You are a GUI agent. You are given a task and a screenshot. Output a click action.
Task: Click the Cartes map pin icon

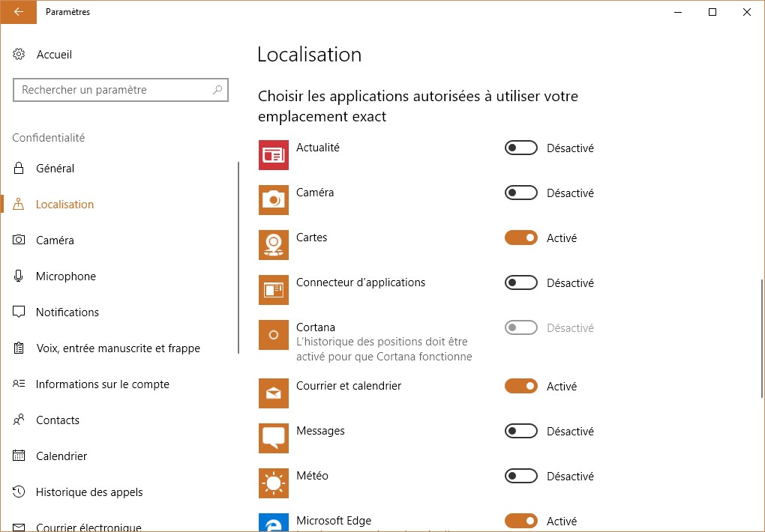pyautogui.click(x=273, y=245)
